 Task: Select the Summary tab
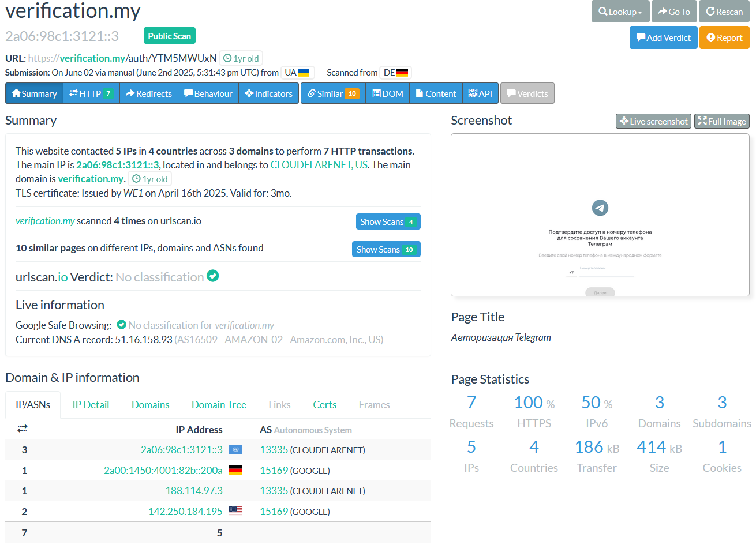[34, 93]
